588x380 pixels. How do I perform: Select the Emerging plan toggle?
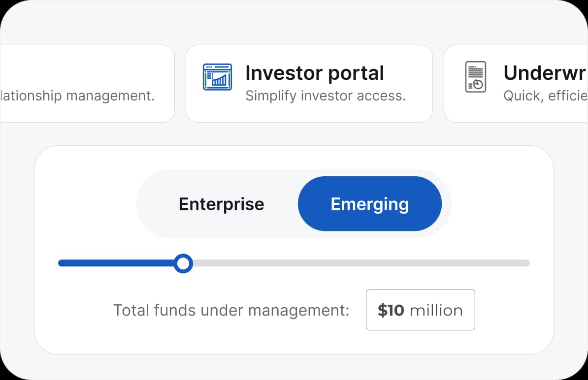click(369, 204)
